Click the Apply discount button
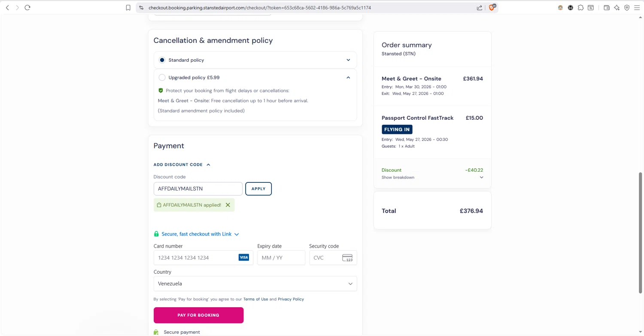The height and width of the screenshot is (336, 644). (258, 189)
